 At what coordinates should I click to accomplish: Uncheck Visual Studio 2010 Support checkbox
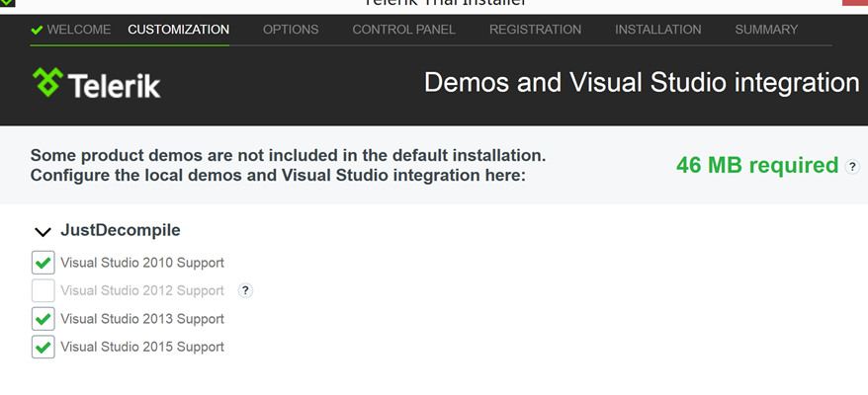pos(43,263)
